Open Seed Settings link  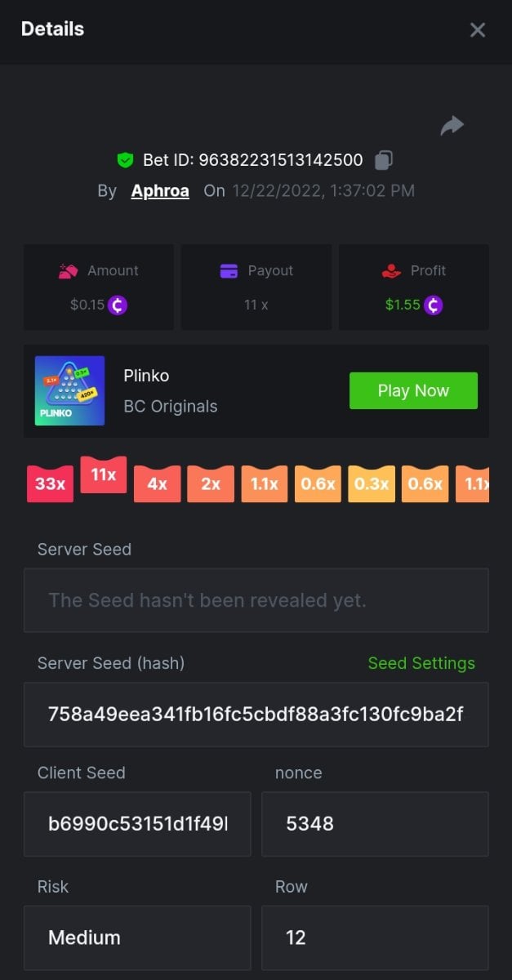pyautogui.click(x=421, y=663)
